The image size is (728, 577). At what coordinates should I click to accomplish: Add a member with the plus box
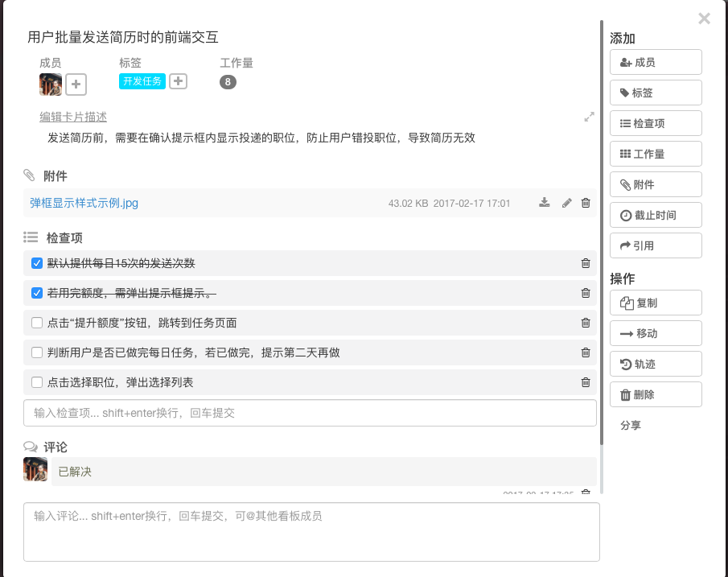point(76,84)
